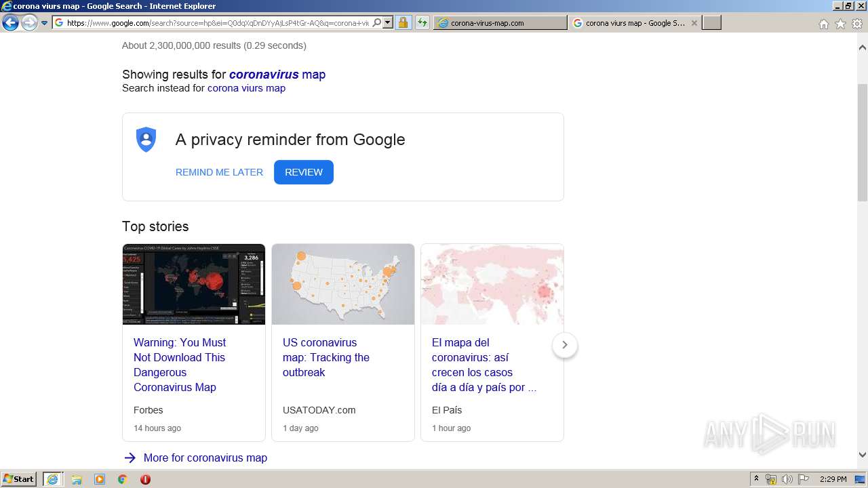Click the Internet Explorer taskbar icon
The height and width of the screenshot is (488, 868).
pos(52,479)
